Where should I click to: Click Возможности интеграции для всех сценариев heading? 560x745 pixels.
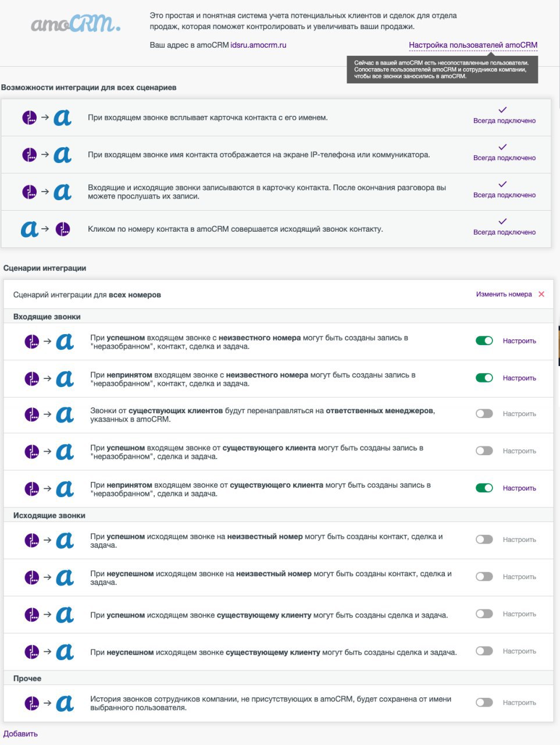pyautogui.click(x=89, y=88)
